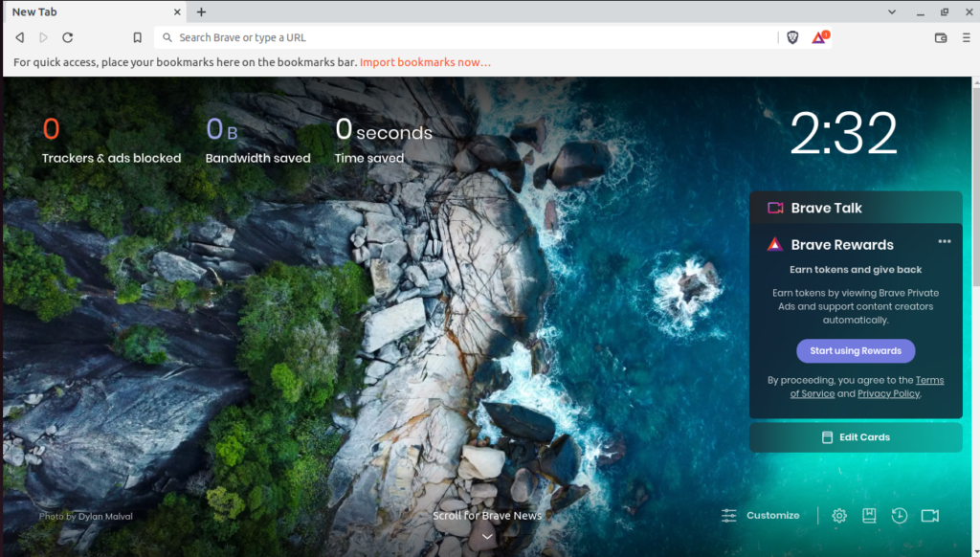This screenshot has width=980, height=557.
Task: Click the Brave Rewards triangle logo in card
Action: (775, 244)
